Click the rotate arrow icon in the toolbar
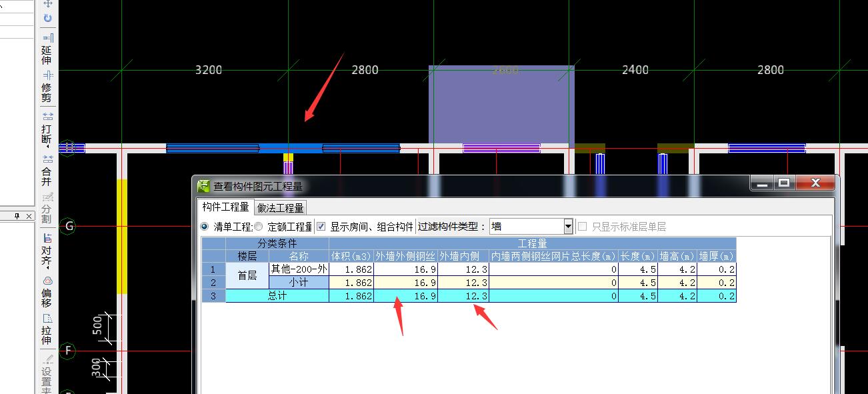Screen dimensions: 868x394 (x=47, y=18)
